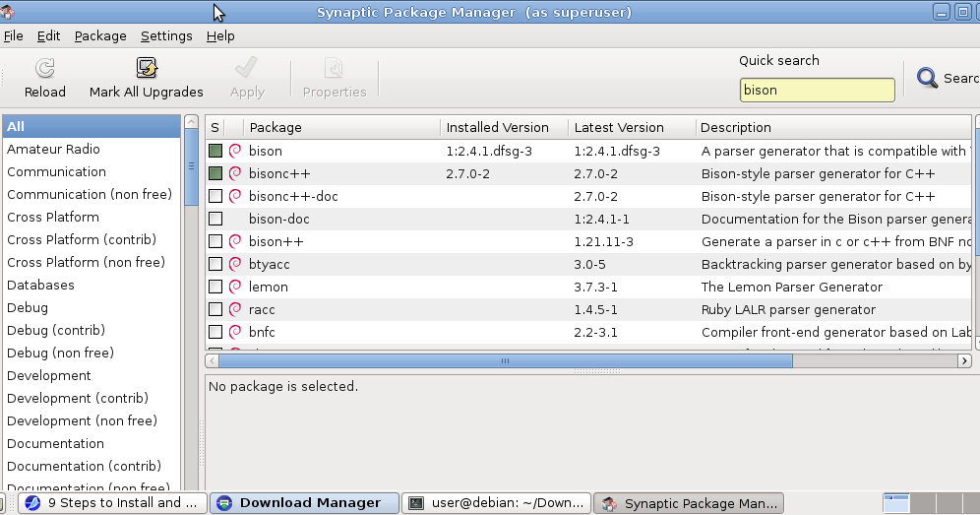
Task: Click the Debian swirl icon beside bison
Action: tap(235, 151)
